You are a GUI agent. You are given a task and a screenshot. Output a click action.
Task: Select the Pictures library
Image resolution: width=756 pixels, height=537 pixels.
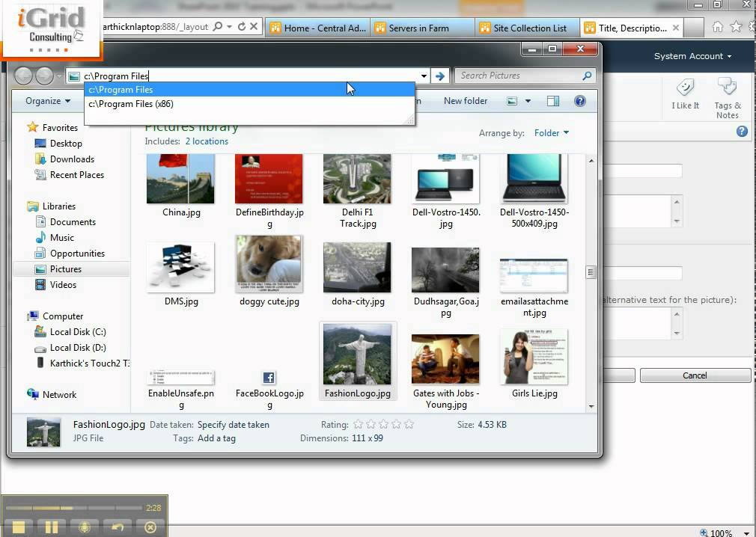[66, 269]
